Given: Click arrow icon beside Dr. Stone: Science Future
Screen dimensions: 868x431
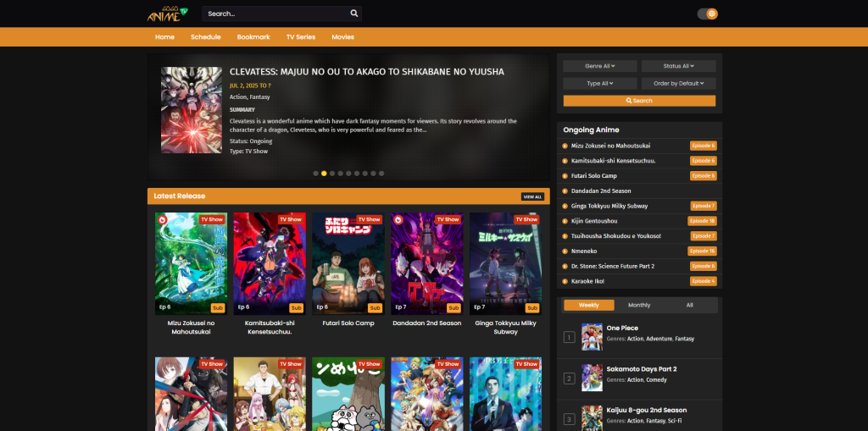Looking at the screenshot, I should (x=565, y=266).
